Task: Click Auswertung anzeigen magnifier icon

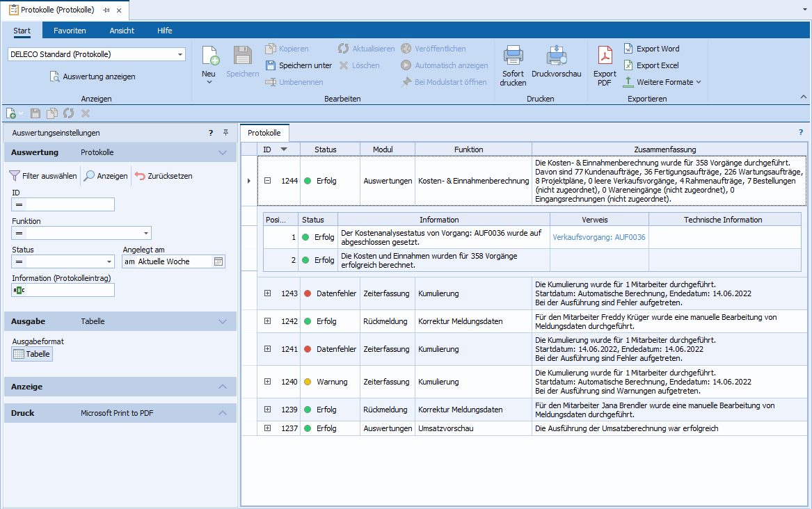Action: (x=55, y=76)
